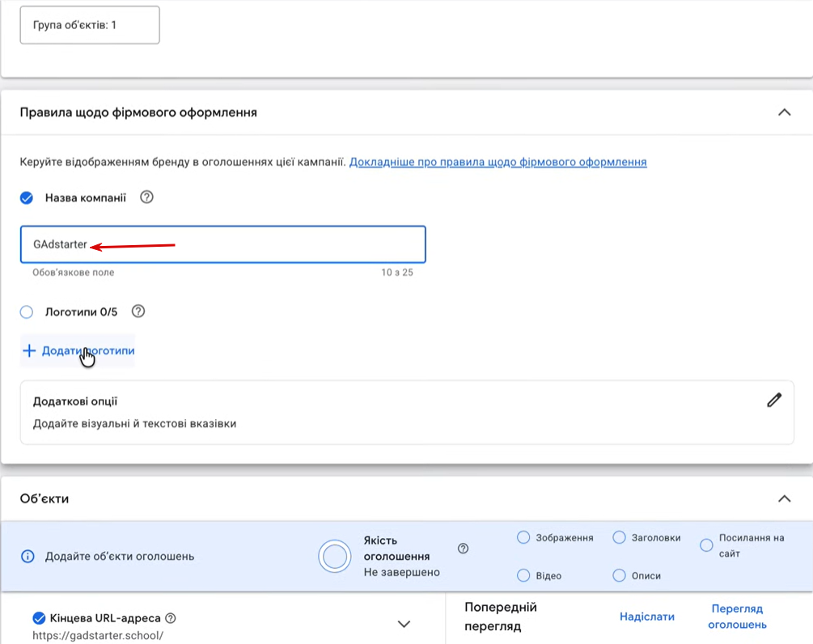
Task: Collapse the Правила щодо фірмового оформлення section
Action: click(x=784, y=112)
